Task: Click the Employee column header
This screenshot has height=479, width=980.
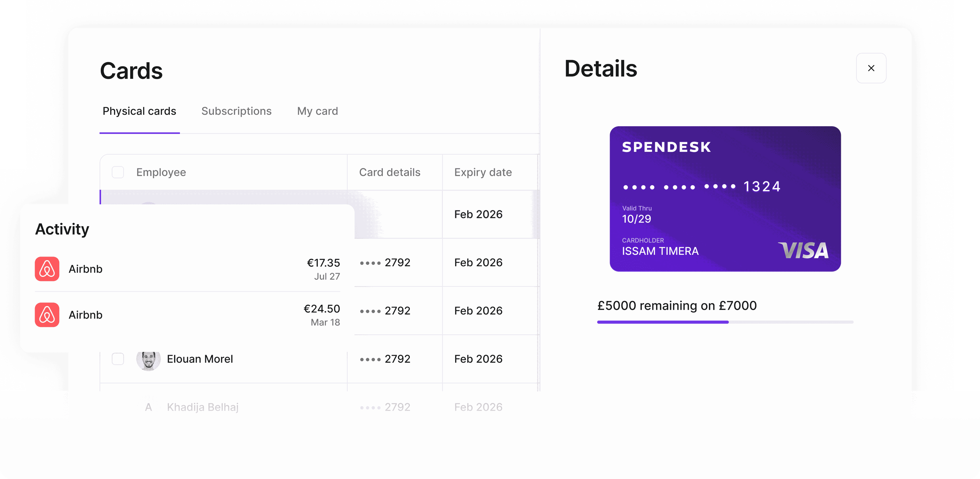Action: click(161, 172)
